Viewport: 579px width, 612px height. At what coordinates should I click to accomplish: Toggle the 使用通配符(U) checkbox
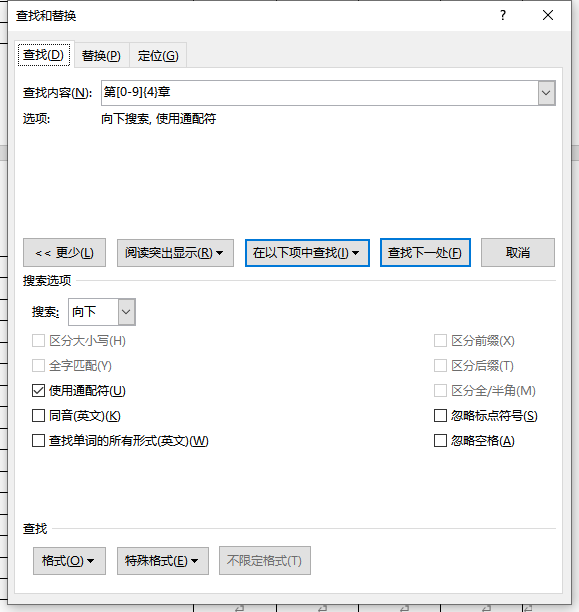(x=38, y=391)
